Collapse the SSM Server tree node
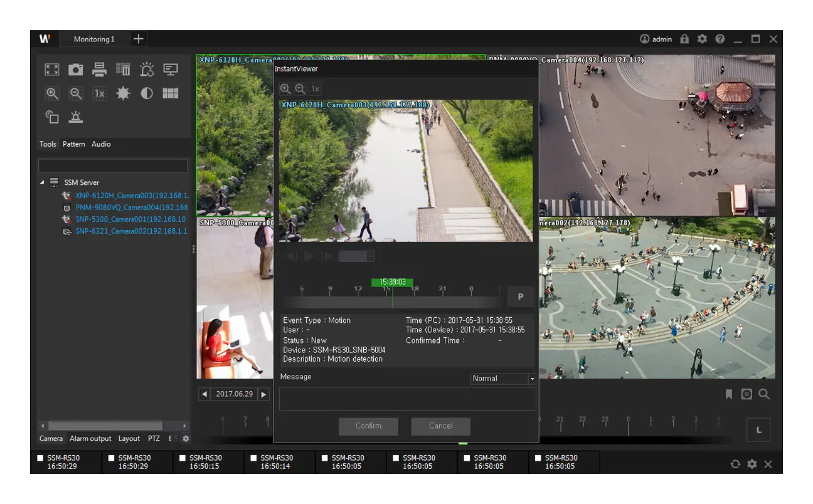 [42, 182]
